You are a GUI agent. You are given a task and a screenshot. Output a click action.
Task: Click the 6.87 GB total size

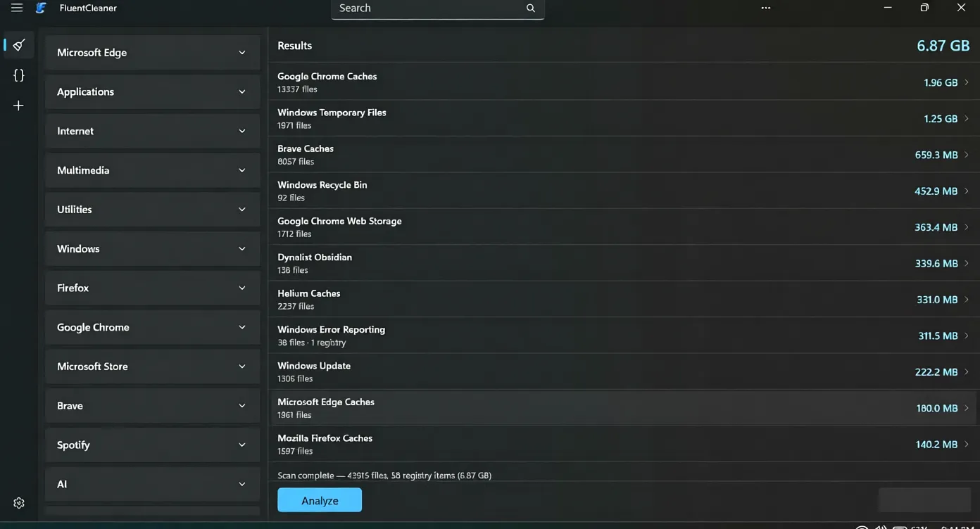[x=943, y=46]
